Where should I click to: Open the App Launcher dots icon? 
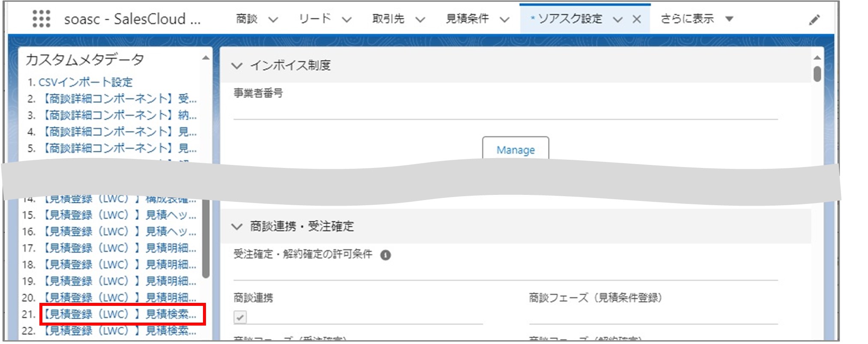41,19
